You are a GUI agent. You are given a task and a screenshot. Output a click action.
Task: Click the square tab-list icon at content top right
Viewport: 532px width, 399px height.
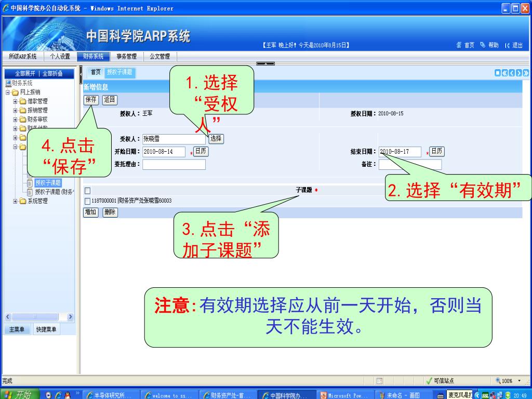(x=497, y=73)
